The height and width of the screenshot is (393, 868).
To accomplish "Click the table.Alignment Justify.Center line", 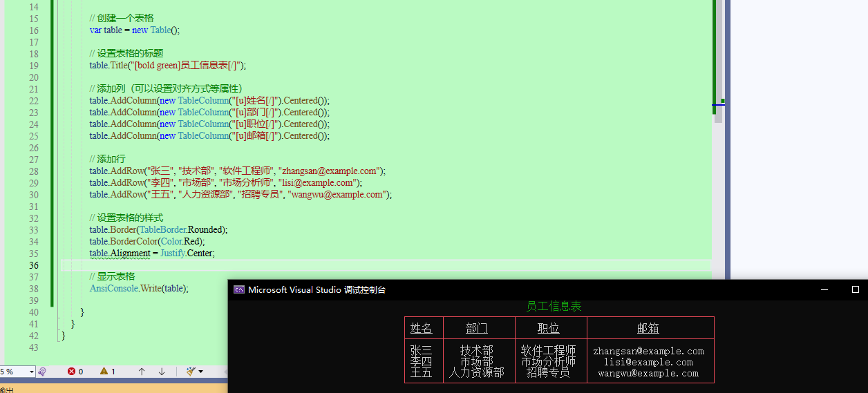I will click(x=152, y=253).
